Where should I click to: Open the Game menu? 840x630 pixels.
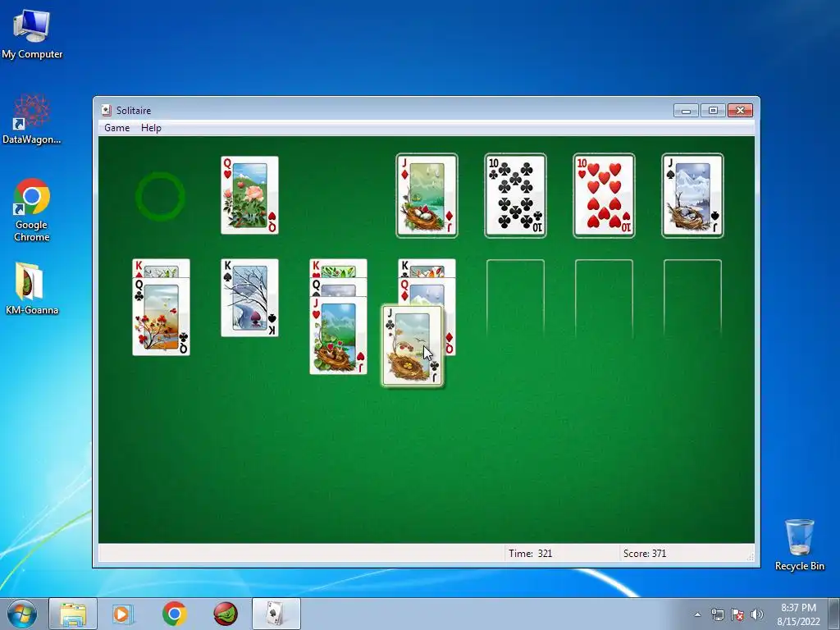click(x=116, y=127)
